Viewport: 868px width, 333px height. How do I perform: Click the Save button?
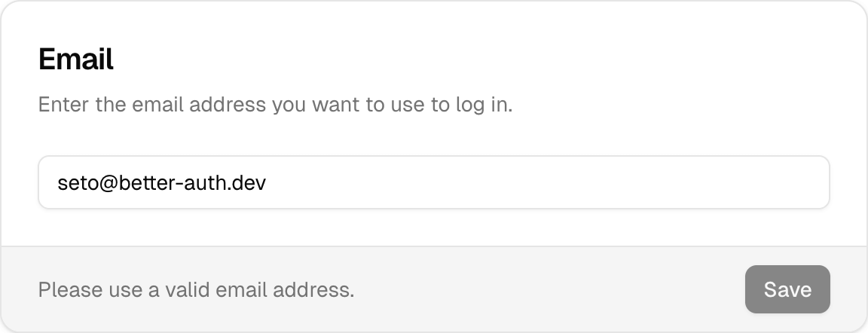coord(787,289)
